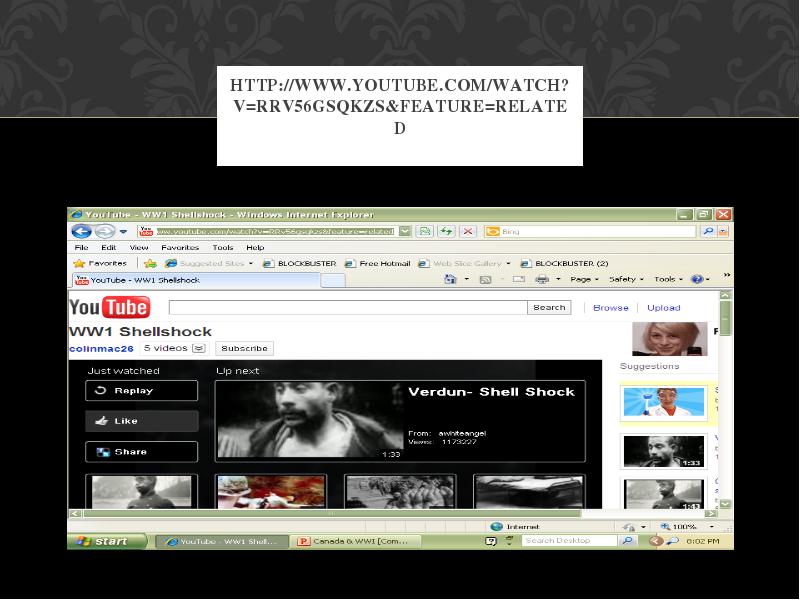Click the Search Desktop taskbar field

tap(568, 541)
